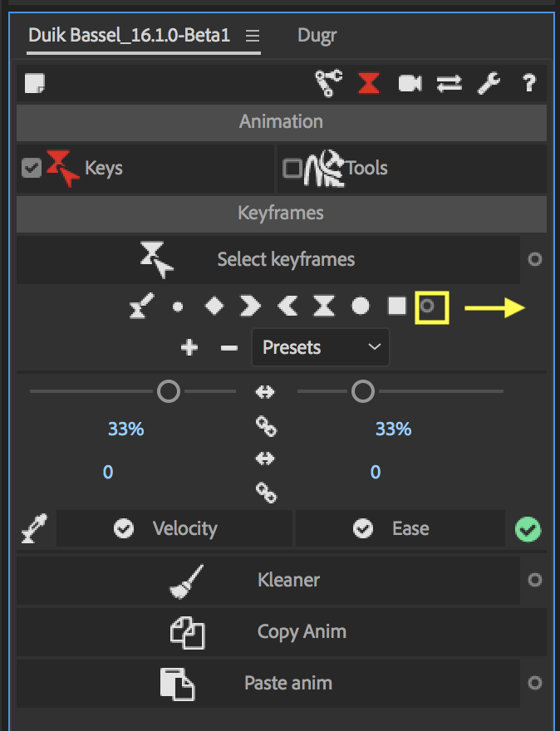Switch to the Dugr tab

pos(316,36)
